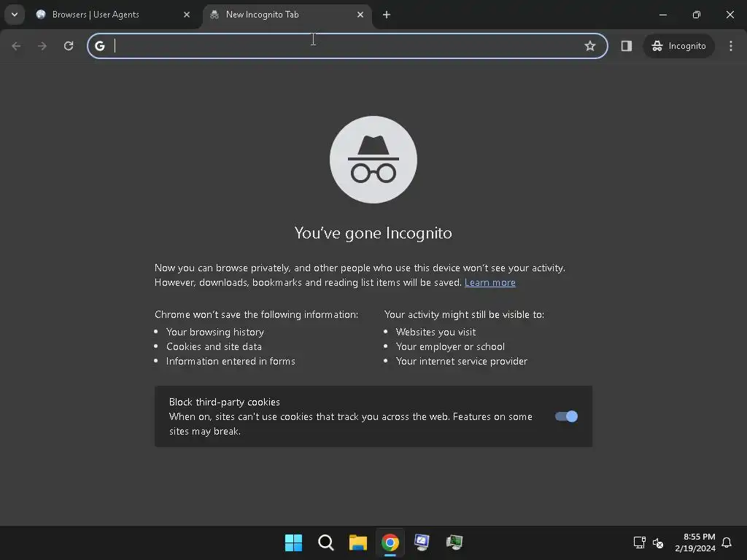The image size is (747, 560).
Task: Click Chrome icon in taskbar
Action: pos(390,542)
